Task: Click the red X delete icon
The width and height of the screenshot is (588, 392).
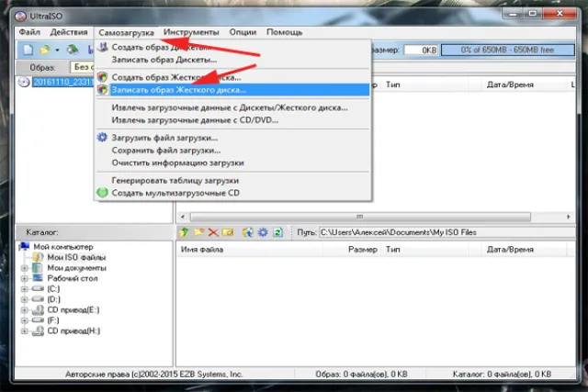Action: [x=213, y=232]
